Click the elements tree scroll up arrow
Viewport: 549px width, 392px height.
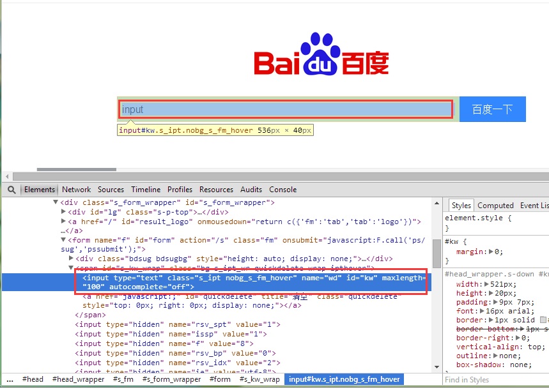(x=437, y=203)
